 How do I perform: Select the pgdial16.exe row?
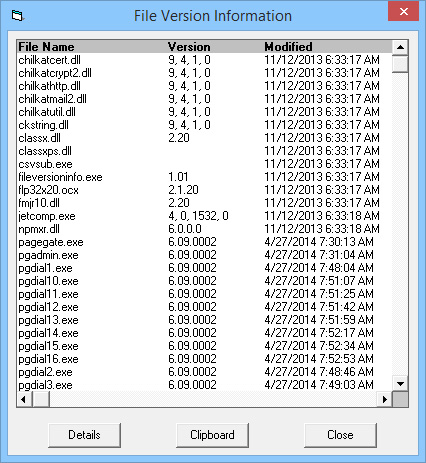click(x=204, y=359)
